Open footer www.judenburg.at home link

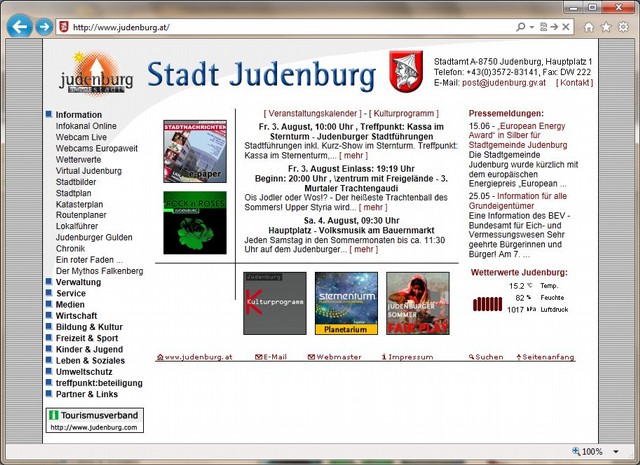pyautogui.click(x=195, y=357)
